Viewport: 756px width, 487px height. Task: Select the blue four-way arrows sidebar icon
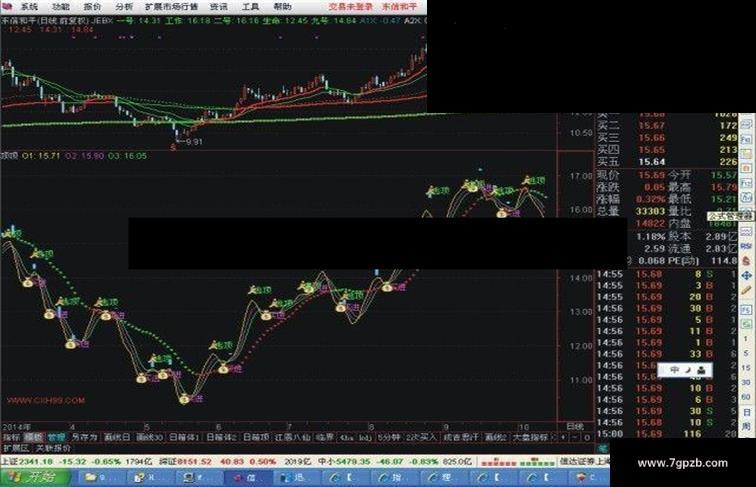tap(746, 276)
